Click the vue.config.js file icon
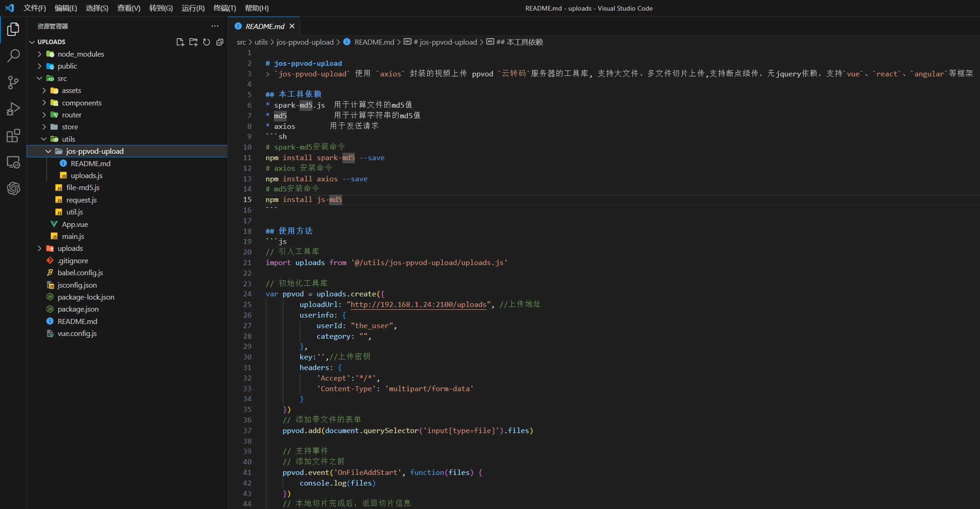980x509 pixels. tap(50, 333)
